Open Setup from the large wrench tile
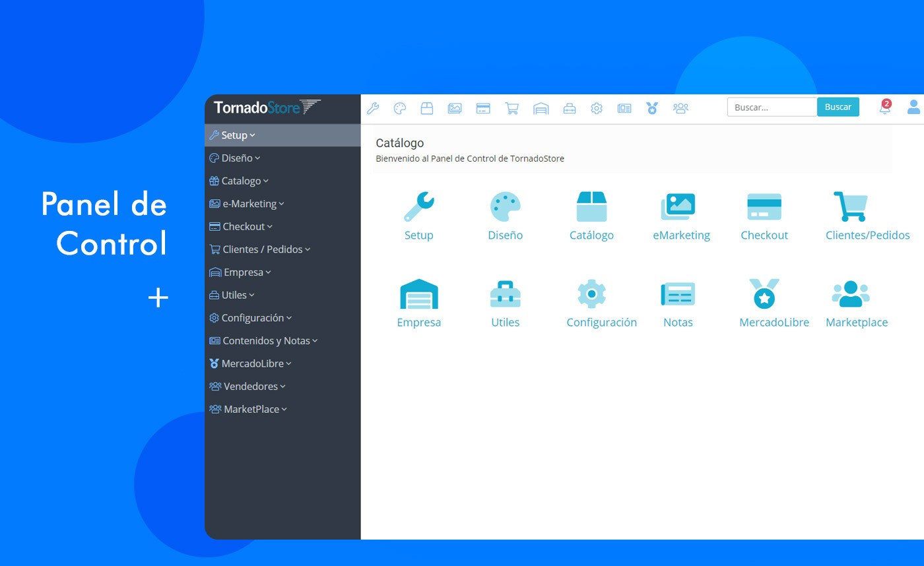The image size is (924, 566). coord(419,216)
